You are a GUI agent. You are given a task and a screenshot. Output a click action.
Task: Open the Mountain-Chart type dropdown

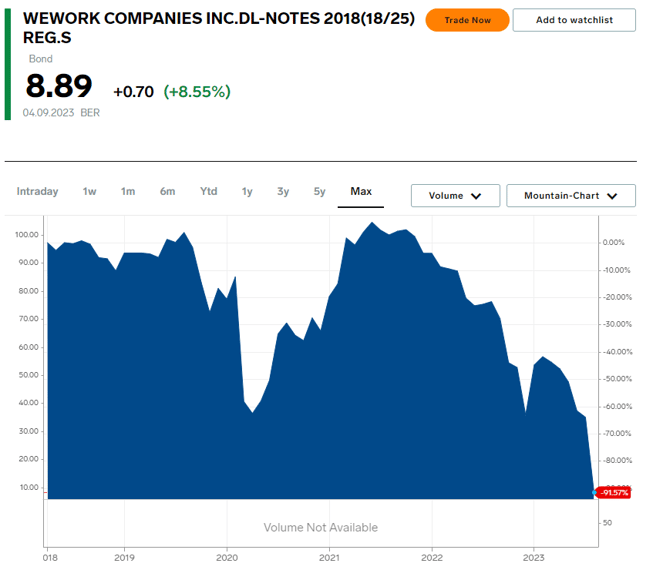pos(571,196)
